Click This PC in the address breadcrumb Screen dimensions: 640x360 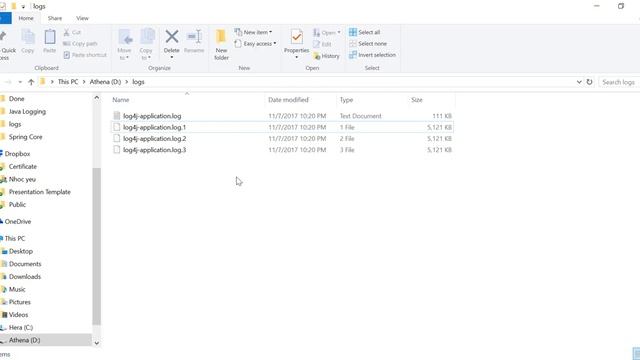coord(68,82)
